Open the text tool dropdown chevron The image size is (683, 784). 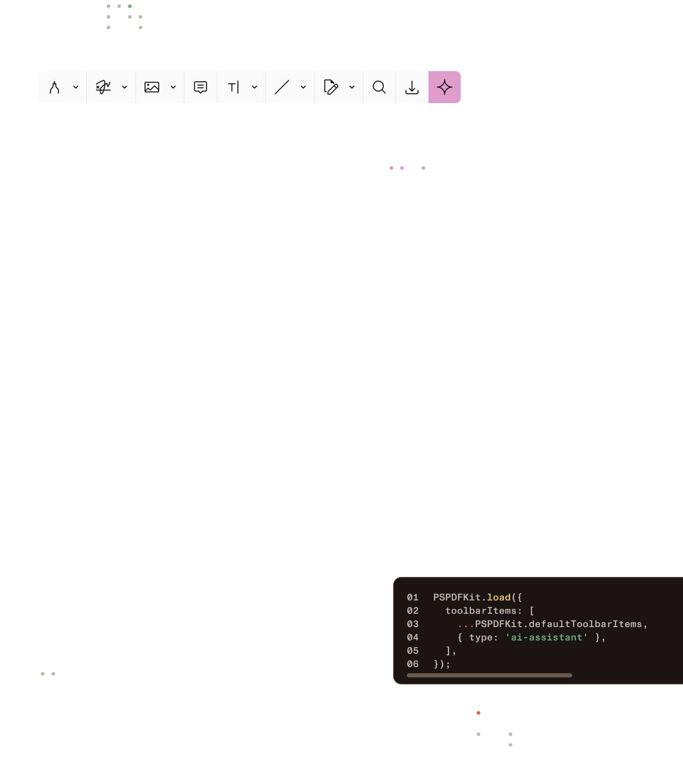tap(255, 87)
